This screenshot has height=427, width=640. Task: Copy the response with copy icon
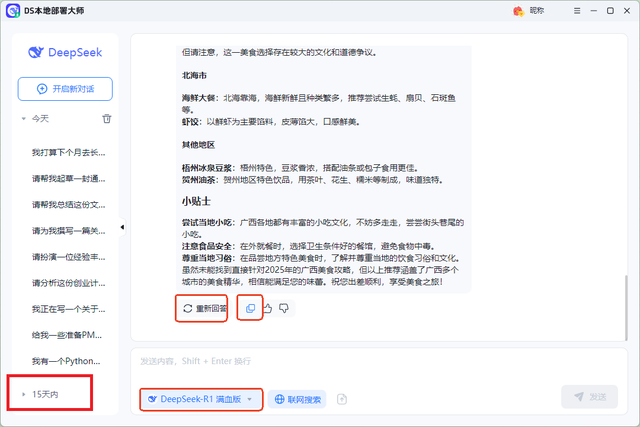[x=251, y=309]
